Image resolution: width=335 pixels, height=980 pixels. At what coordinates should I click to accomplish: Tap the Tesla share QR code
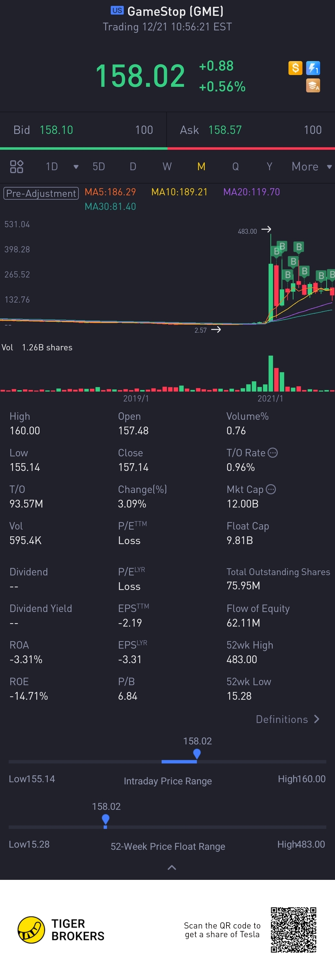[293, 930]
